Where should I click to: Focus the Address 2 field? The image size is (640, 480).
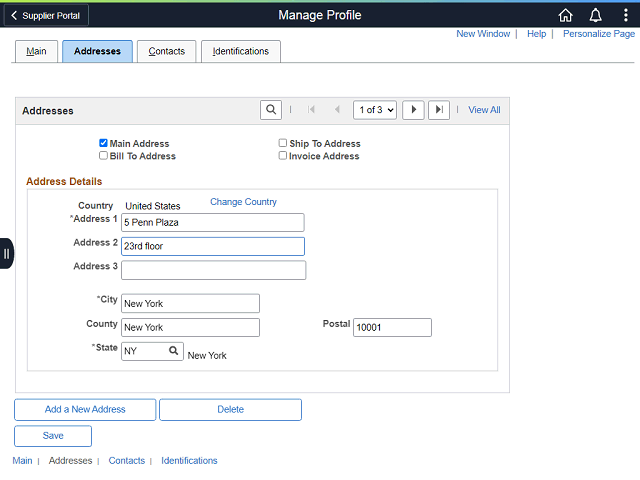pyautogui.click(x=213, y=246)
